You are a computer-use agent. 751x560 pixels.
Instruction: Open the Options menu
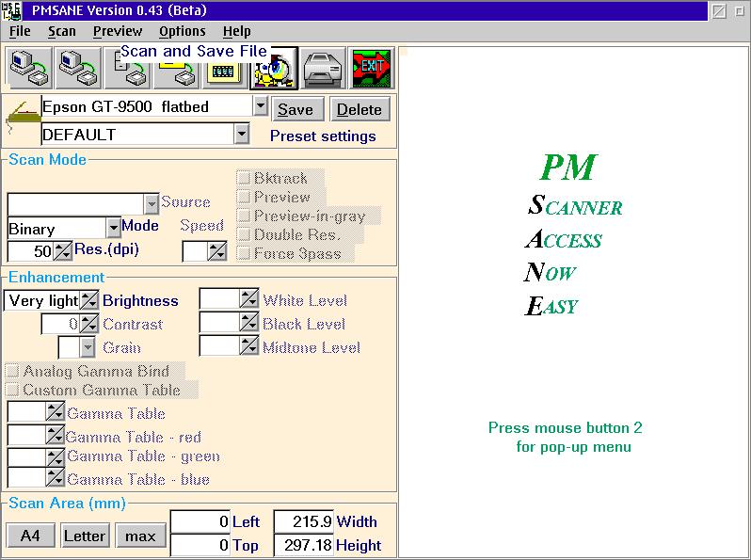click(182, 31)
